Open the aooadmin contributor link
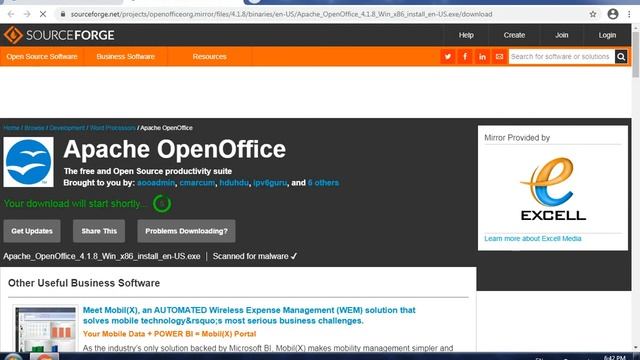Screen dimensions: 640x360 pyautogui.click(x=156, y=183)
